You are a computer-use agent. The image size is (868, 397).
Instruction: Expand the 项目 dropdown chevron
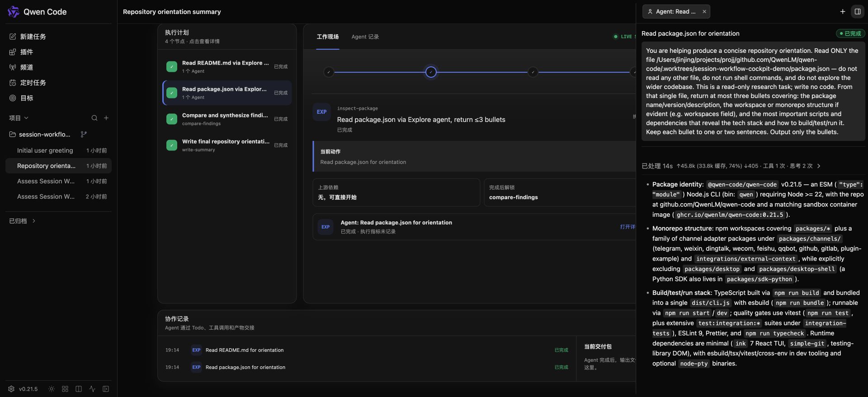pyautogui.click(x=26, y=118)
